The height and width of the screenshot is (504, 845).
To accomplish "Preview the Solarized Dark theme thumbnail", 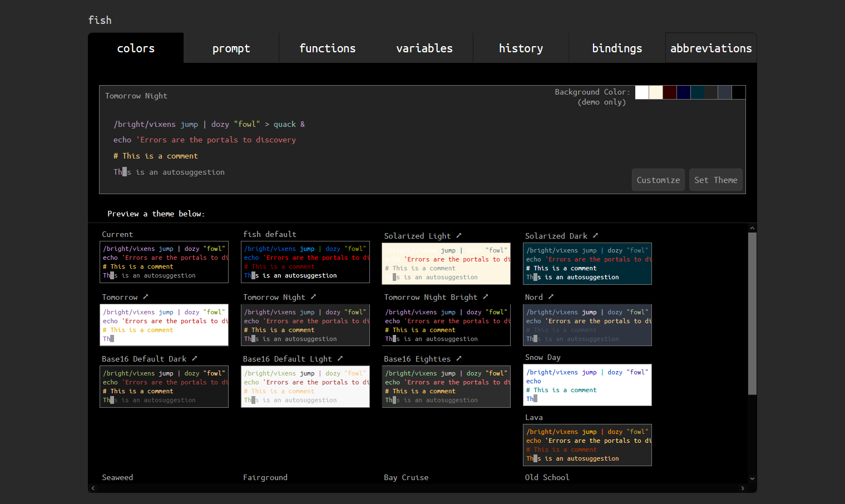I will coord(587,264).
